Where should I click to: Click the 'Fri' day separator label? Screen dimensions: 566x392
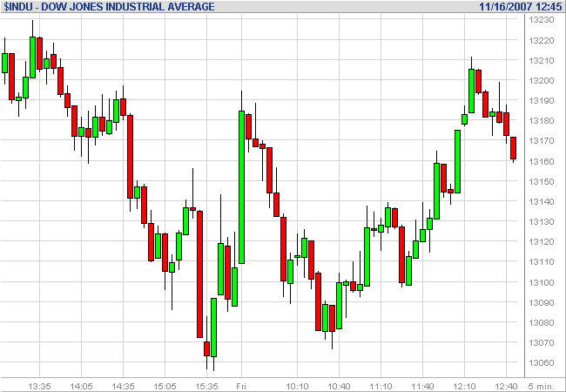pyautogui.click(x=241, y=387)
